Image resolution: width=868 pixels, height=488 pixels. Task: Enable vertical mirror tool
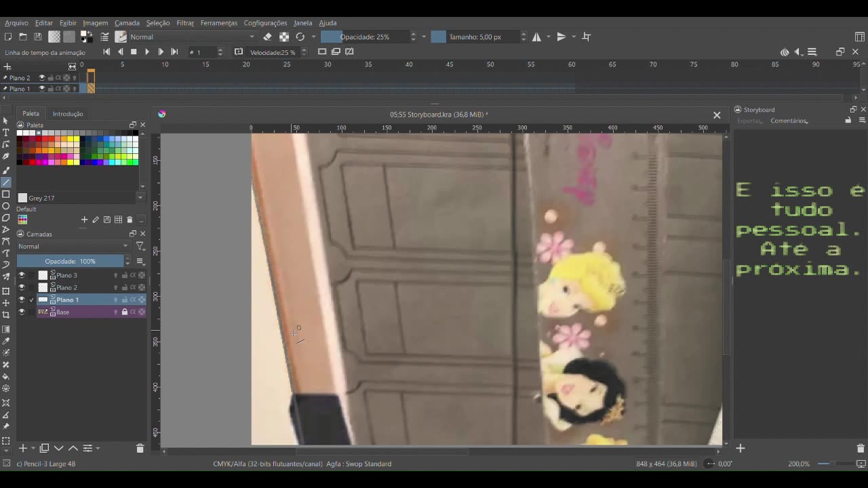coord(561,37)
